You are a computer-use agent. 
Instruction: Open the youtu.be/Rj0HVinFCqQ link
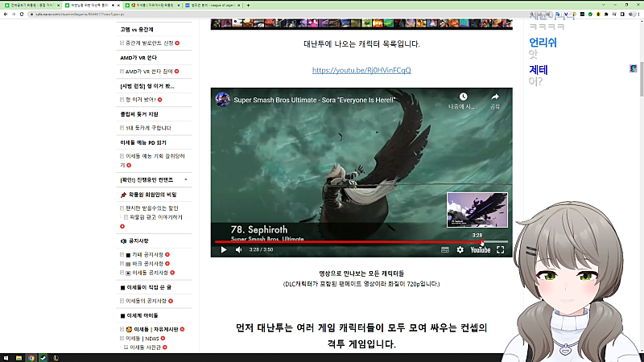(x=361, y=70)
